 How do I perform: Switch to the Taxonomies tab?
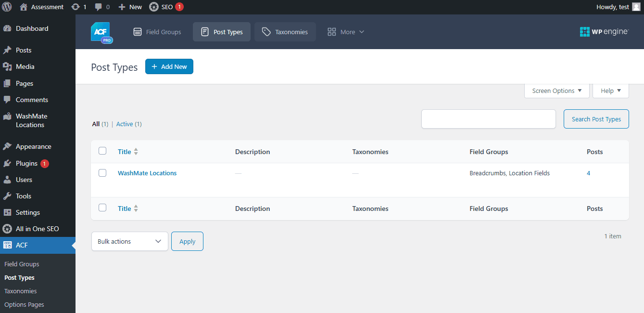[x=285, y=32]
